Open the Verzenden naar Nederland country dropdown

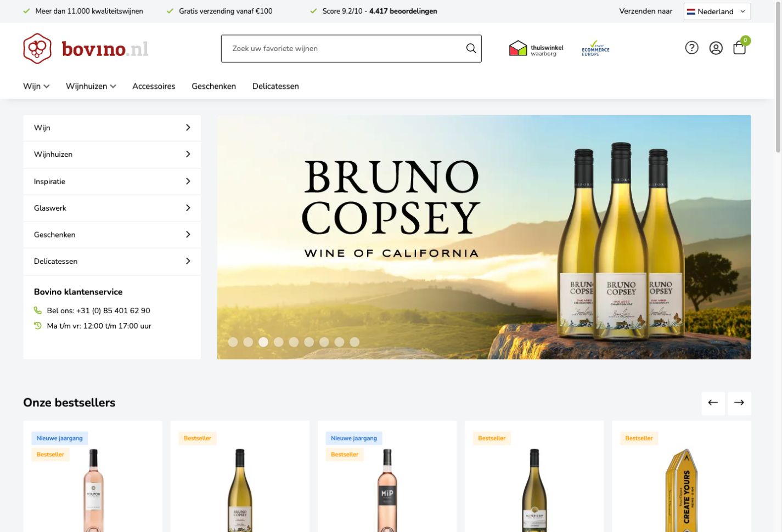tap(717, 11)
